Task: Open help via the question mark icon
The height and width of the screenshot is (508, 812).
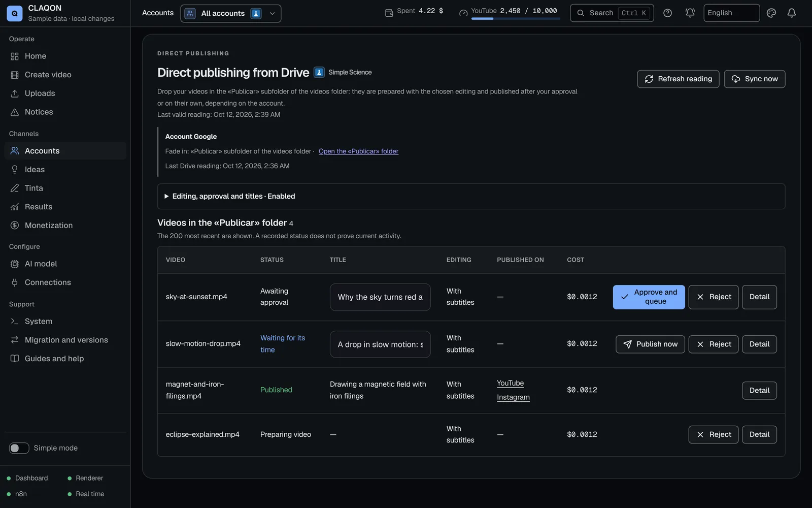Action: click(668, 13)
